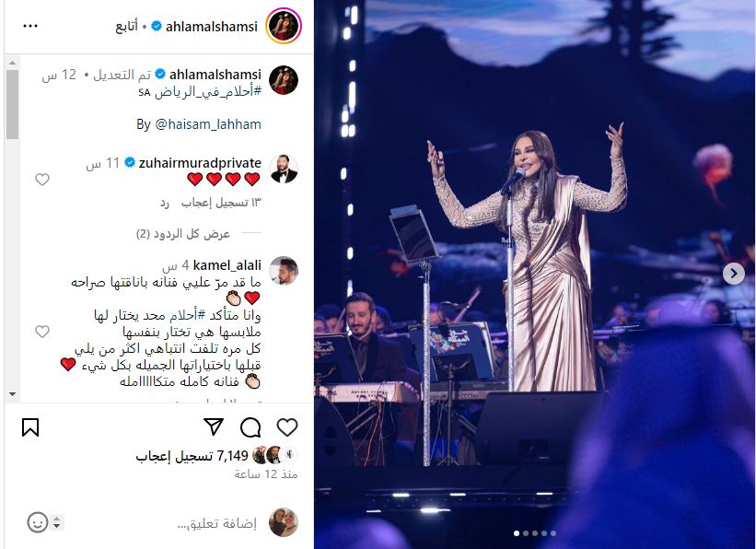This screenshot has height=549, width=756.
Task: Select the second carousel dot indicator
Action: [526, 533]
